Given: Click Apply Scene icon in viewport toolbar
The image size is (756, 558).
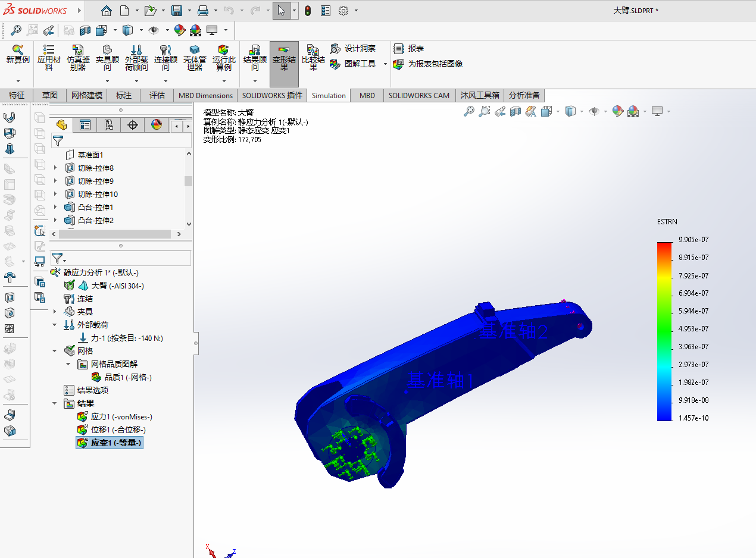Looking at the screenshot, I should (633, 111).
